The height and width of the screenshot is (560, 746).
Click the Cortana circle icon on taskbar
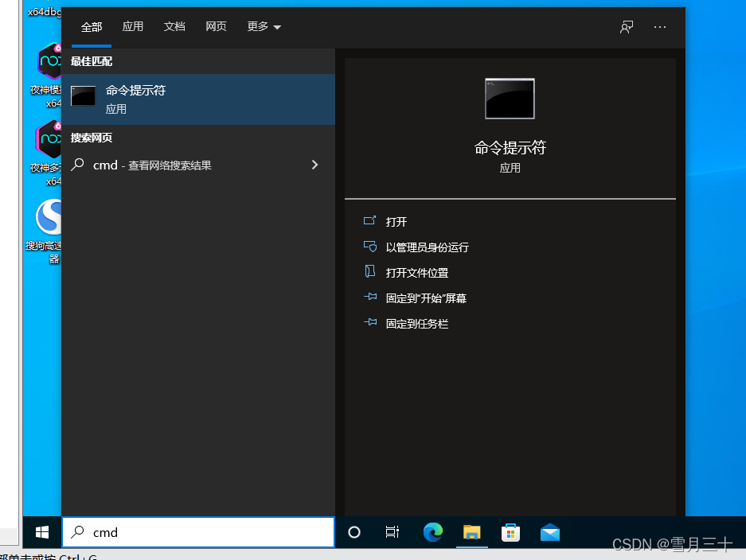click(354, 532)
